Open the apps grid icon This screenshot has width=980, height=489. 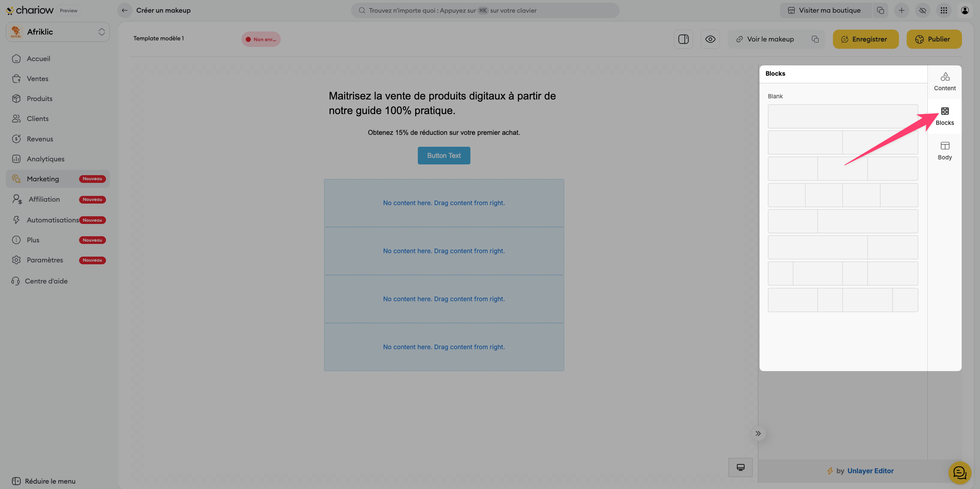(x=944, y=10)
